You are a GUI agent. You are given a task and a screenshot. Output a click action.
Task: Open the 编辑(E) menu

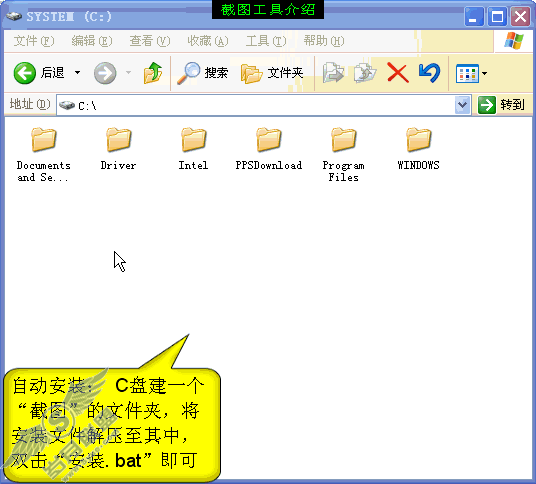(92, 41)
